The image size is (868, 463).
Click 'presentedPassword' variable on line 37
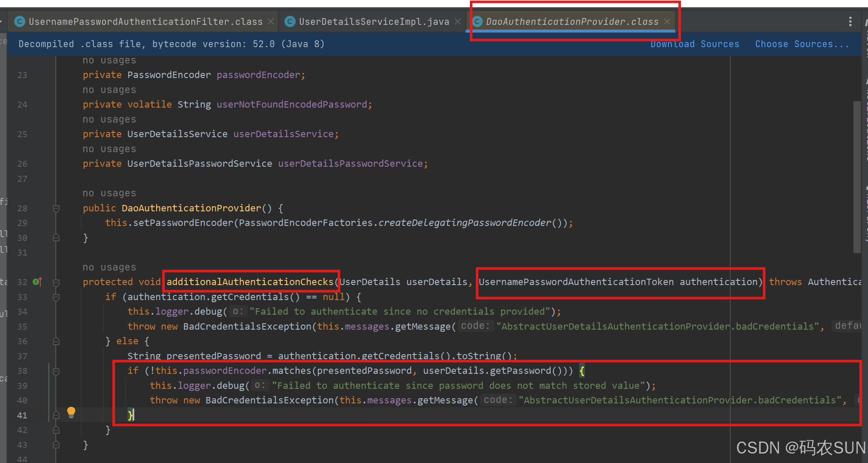[x=214, y=356]
